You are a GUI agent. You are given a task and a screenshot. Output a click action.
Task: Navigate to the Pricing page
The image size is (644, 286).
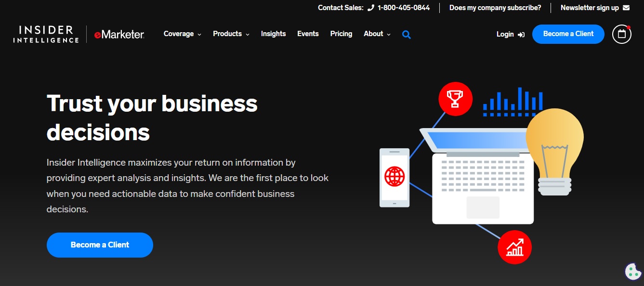[341, 34]
